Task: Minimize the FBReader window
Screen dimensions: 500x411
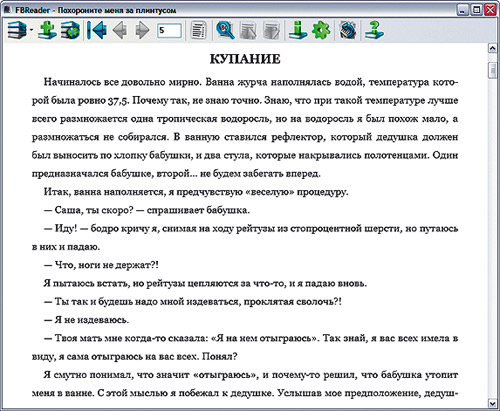Action: (462, 10)
